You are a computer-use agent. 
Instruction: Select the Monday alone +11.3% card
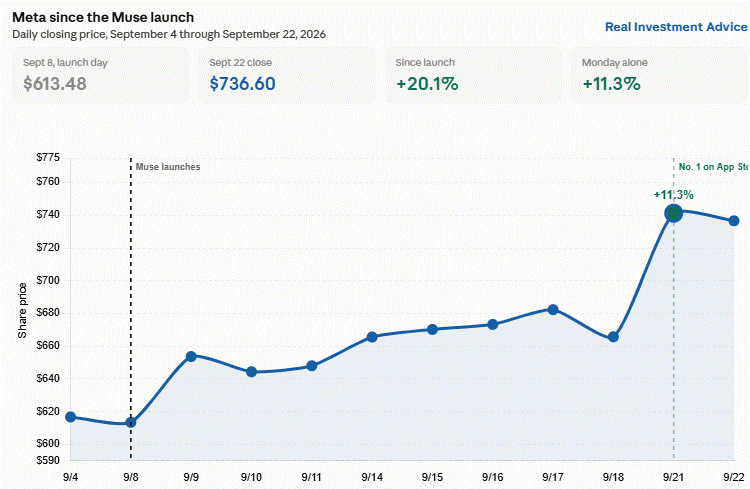(x=659, y=76)
